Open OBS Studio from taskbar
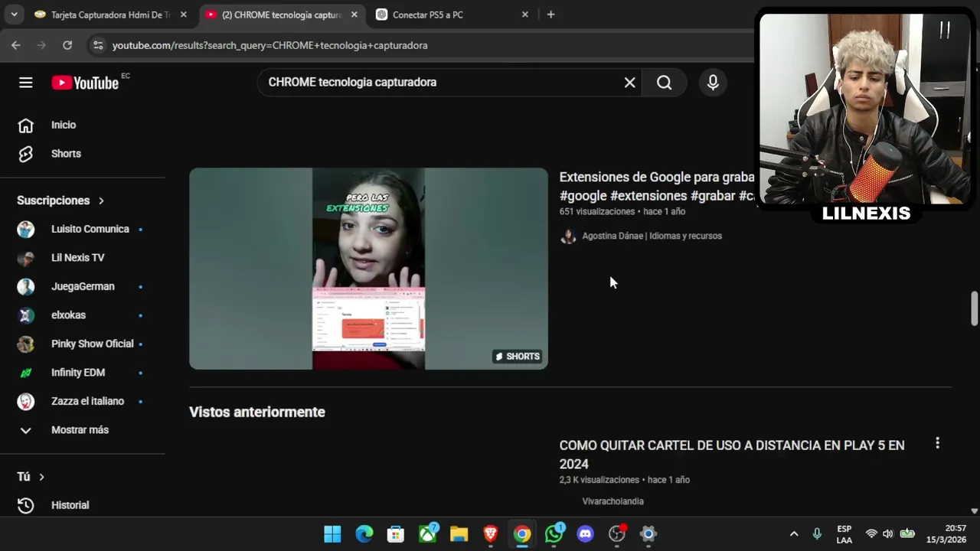 [x=617, y=534]
